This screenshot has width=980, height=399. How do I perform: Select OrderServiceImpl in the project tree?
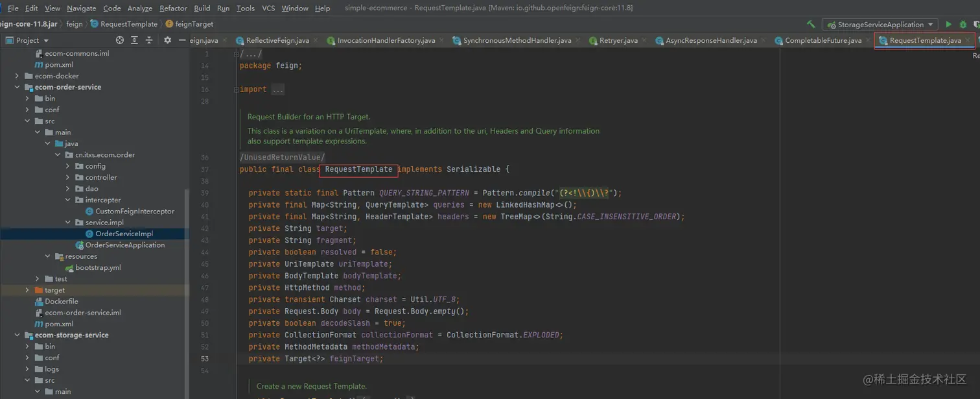pyautogui.click(x=124, y=234)
